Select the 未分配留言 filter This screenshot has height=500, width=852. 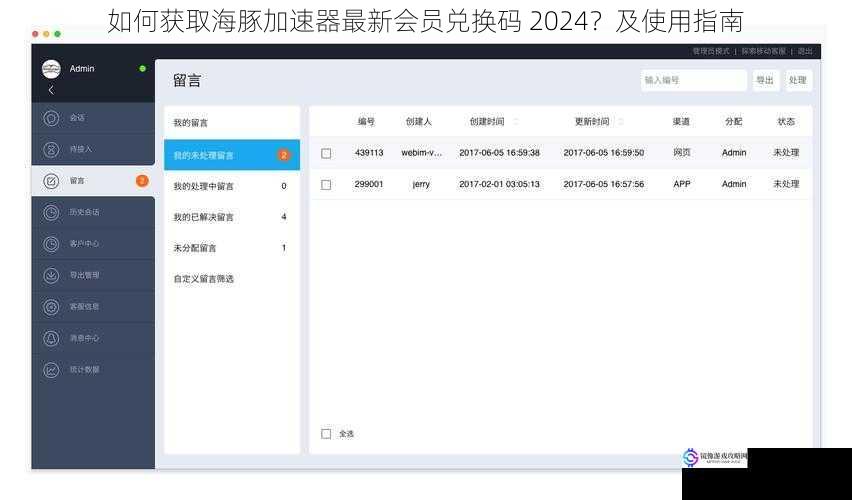[x=232, y=248]
